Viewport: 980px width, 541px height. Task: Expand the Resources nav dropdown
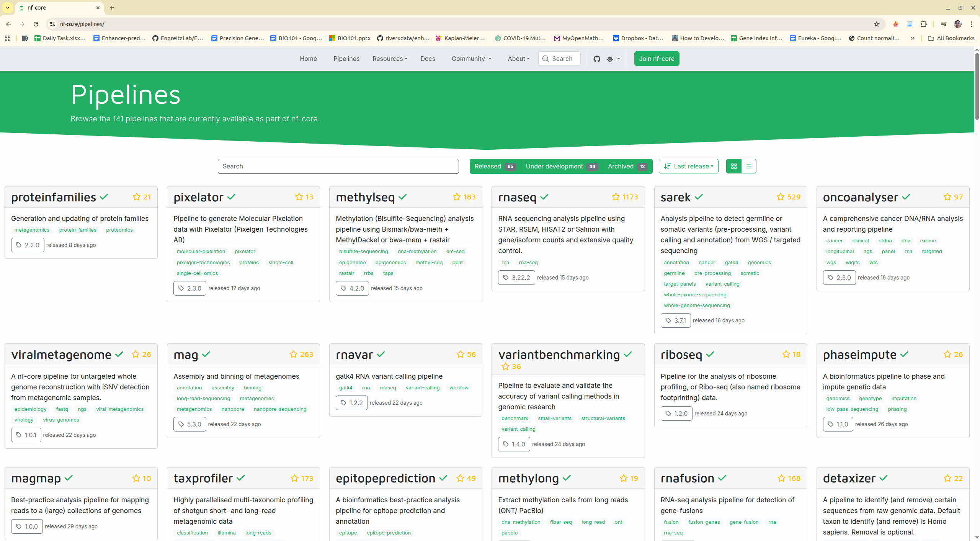click(390, 59)
